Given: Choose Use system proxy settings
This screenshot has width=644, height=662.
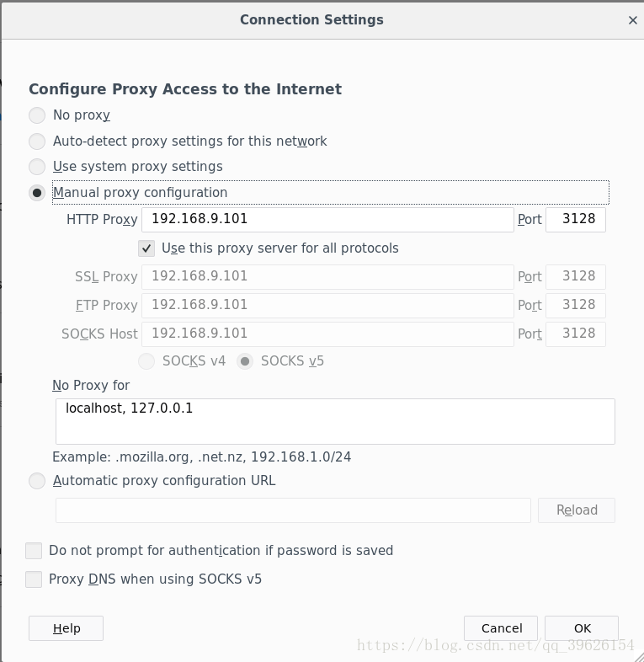Looking at the screenshot, I should (x=37, y=167).
